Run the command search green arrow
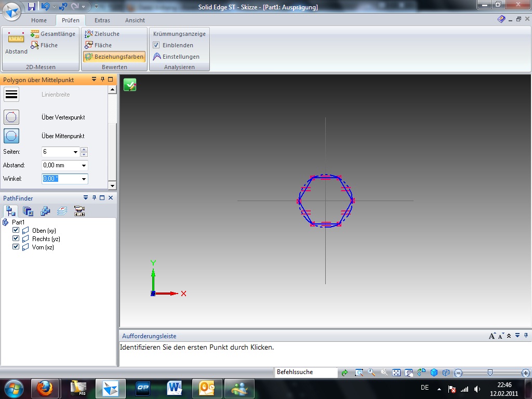This screenshot has width=532, height=399. point(345,373)
